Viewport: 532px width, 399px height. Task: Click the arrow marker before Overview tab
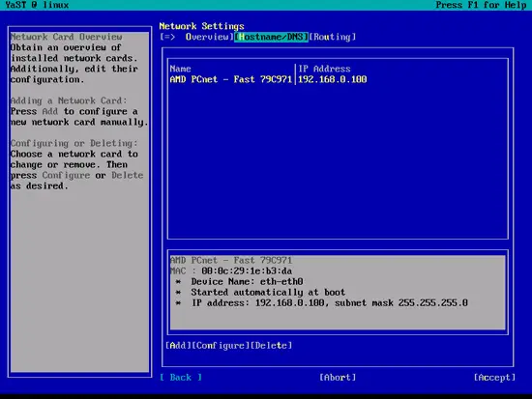[x=167, y=37]
